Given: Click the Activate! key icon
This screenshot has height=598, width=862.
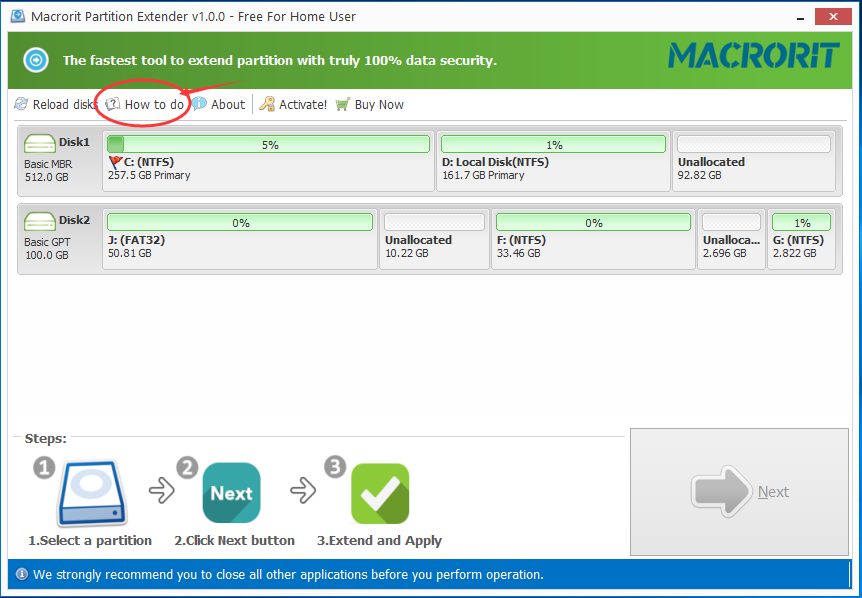Looking at the screenshot, I should [267, 104].
